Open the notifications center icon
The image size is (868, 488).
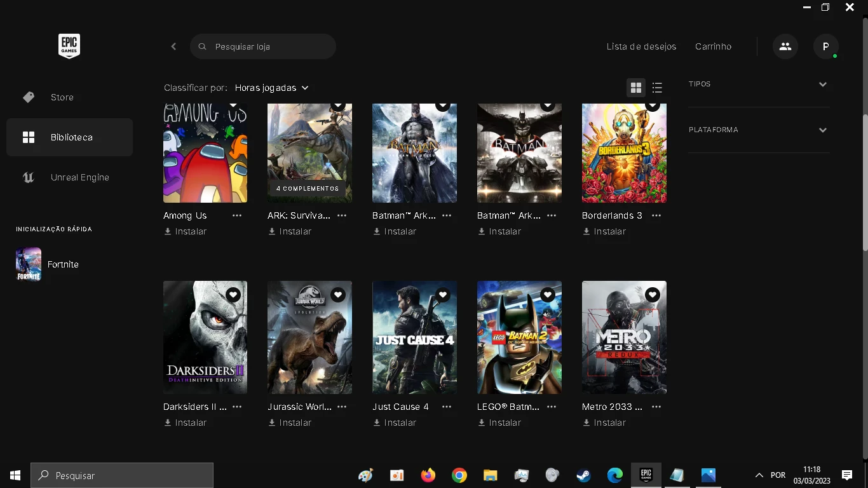pos(846,475)
